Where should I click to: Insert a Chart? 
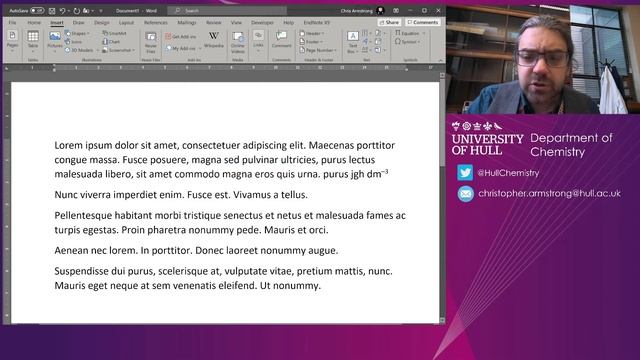pos(111,42)
